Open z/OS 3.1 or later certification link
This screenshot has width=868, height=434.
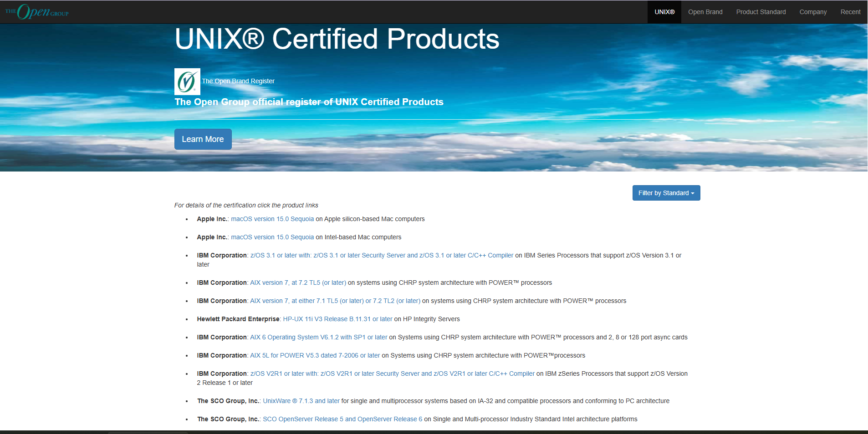[x=382, y=255]
